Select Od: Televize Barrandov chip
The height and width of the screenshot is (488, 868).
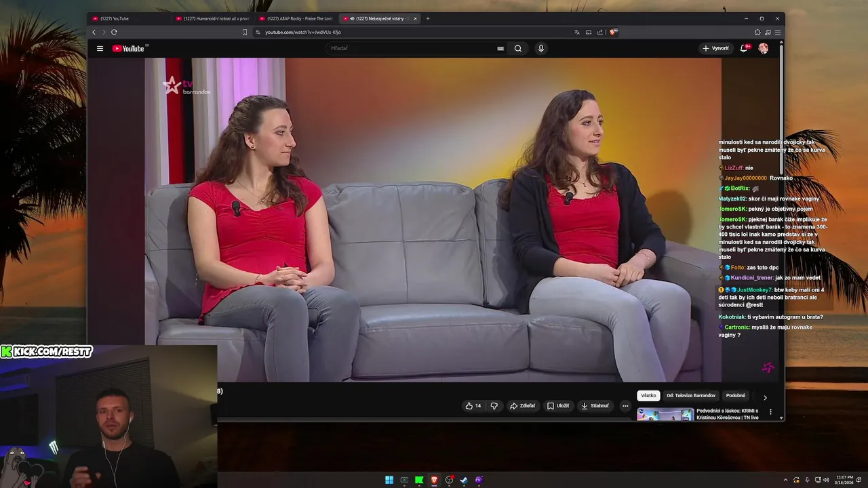click(691, 396)
